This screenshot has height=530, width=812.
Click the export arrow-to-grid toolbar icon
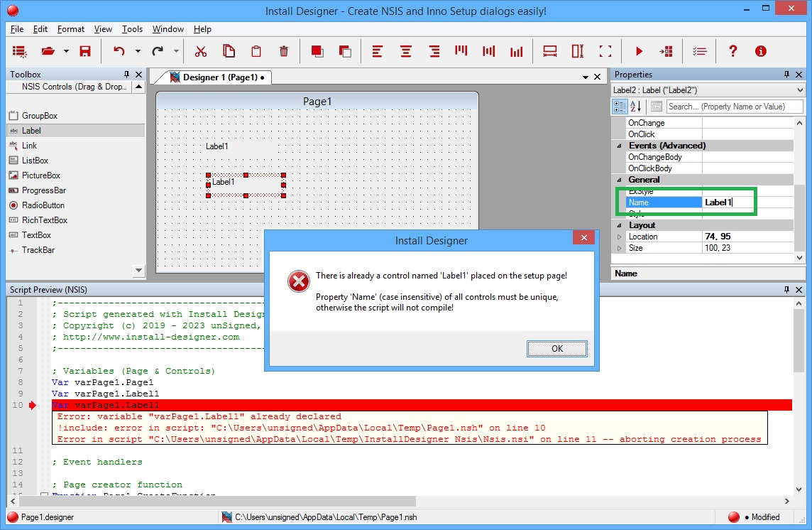666,51
